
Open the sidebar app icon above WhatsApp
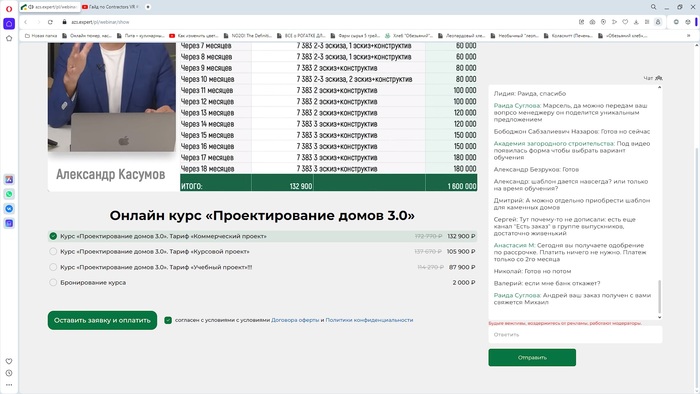pyautogui.click(x=9, y=179)
